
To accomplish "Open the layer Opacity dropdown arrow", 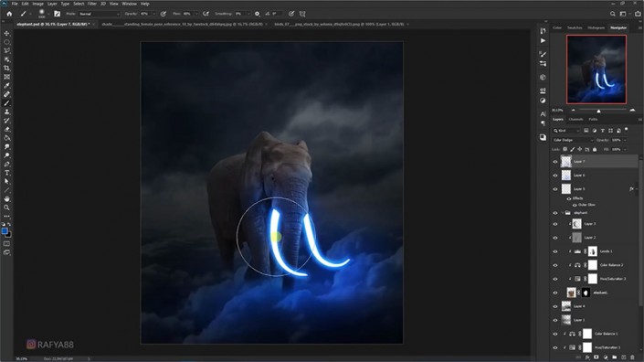I will coord(625,140).
